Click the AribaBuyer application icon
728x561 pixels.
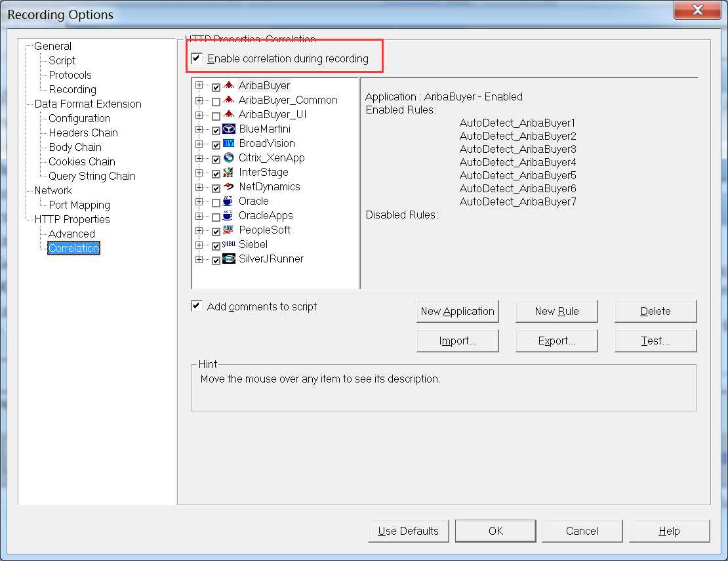pyautogui.click(x=229, y=85)
